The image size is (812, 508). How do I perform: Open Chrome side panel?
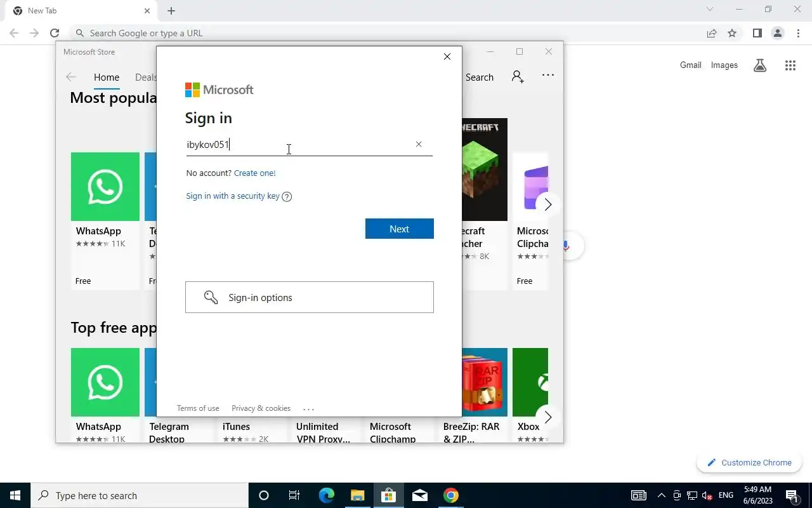coord(757,33)
